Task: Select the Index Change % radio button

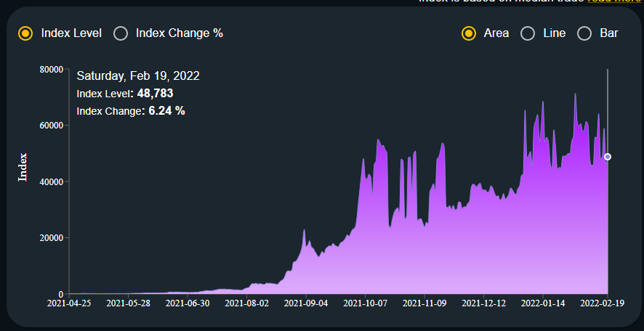Action: 121,33
